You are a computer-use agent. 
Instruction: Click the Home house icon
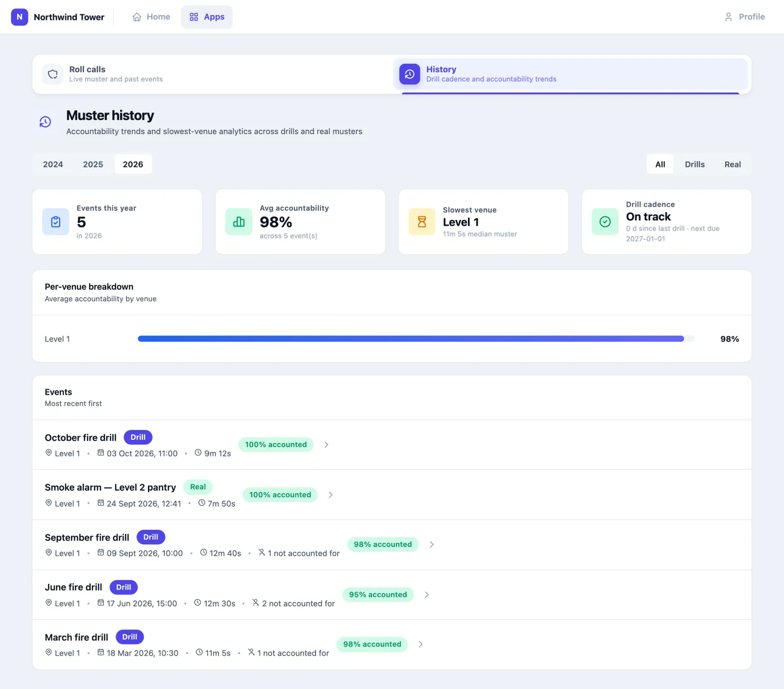[137, 17]
